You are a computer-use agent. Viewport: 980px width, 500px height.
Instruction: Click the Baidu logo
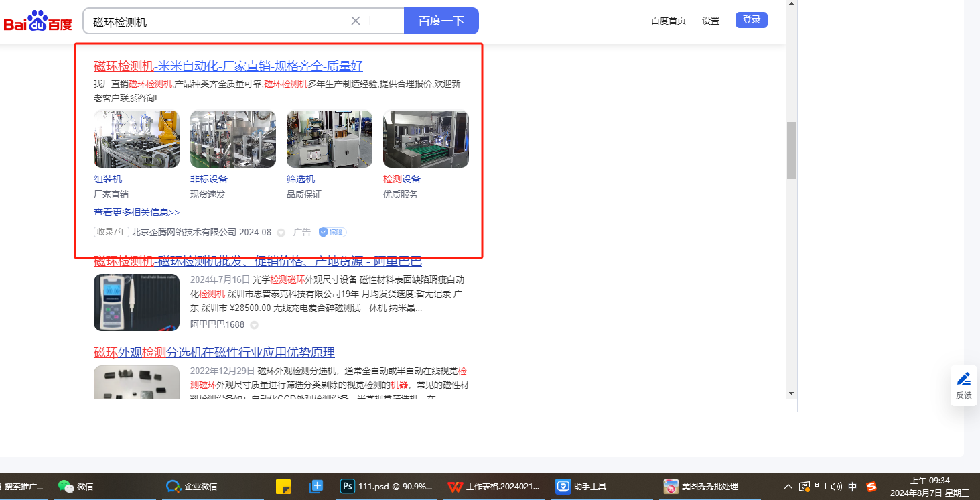38,21
